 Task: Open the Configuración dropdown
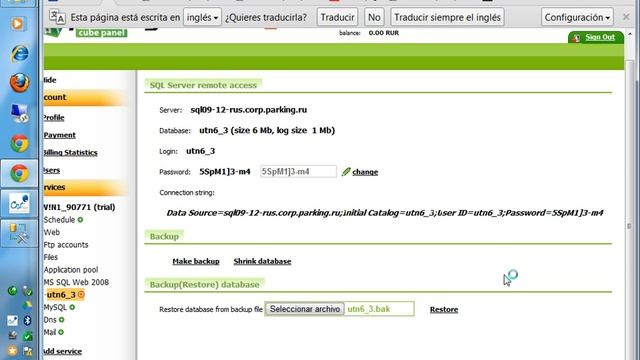click(577, 17)
